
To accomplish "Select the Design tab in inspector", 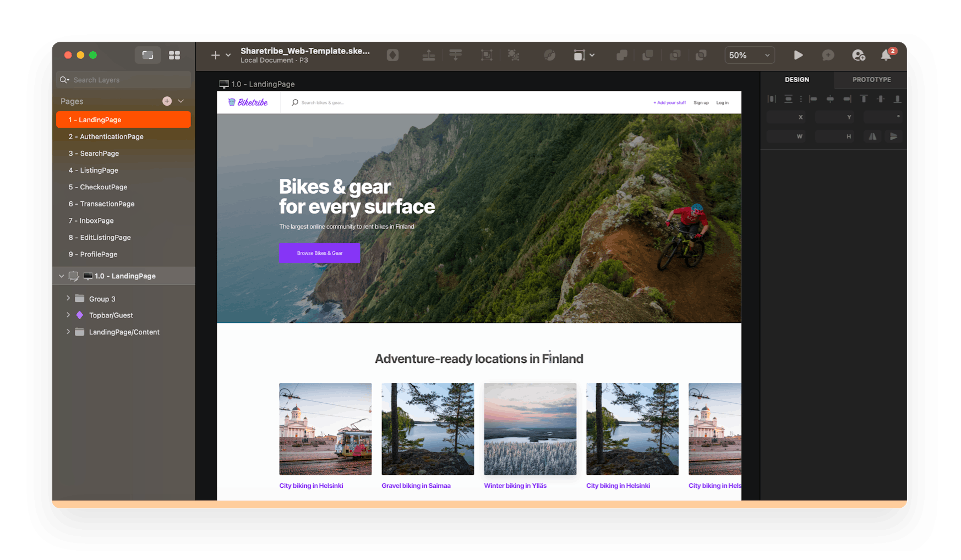I will click(x=797, y=80).
